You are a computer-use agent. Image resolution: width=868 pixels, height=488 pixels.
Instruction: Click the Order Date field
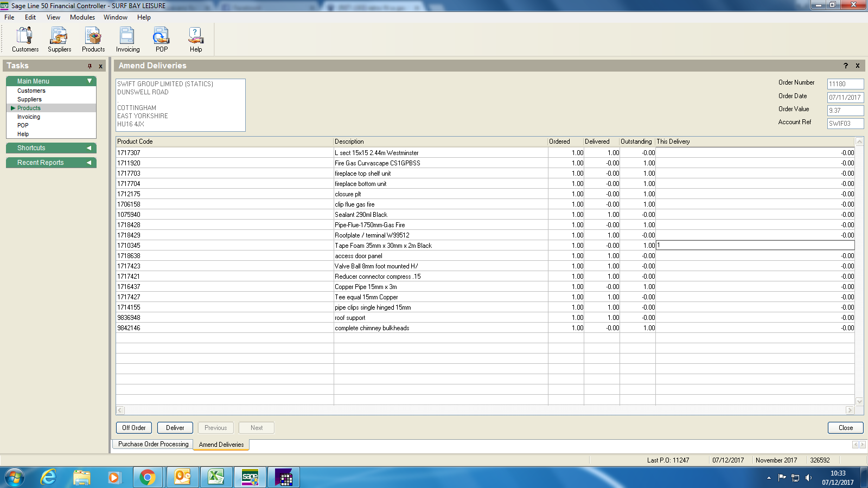(x=845, y=98)
